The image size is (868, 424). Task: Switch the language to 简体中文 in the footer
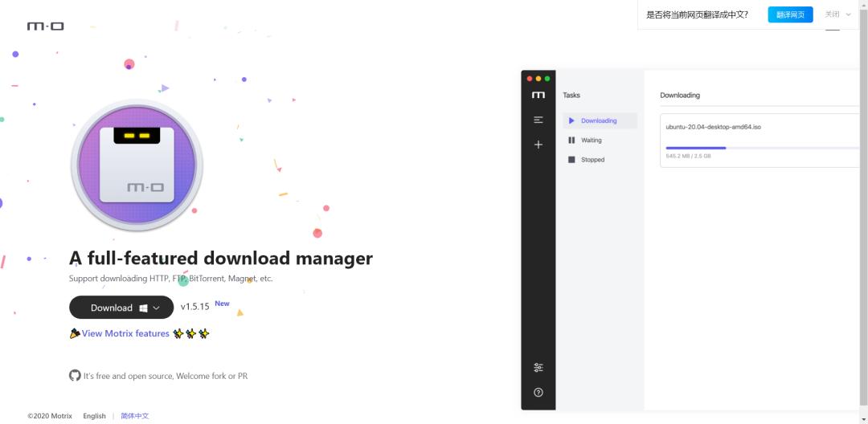pos(135,416)
